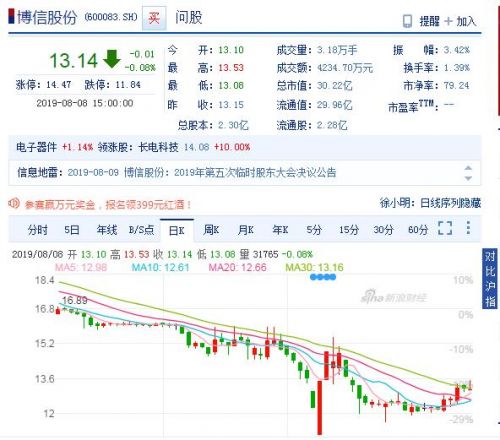The image size is (500, 440).
Task: Open the 徐小明: 日线序列隐藏 link
Action: (x=430, y=203)
